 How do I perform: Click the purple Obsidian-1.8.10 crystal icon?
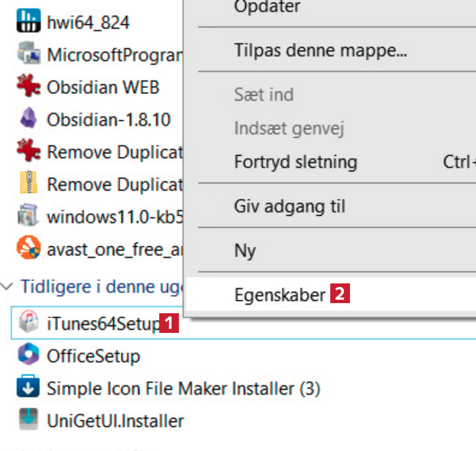(28, 119)
